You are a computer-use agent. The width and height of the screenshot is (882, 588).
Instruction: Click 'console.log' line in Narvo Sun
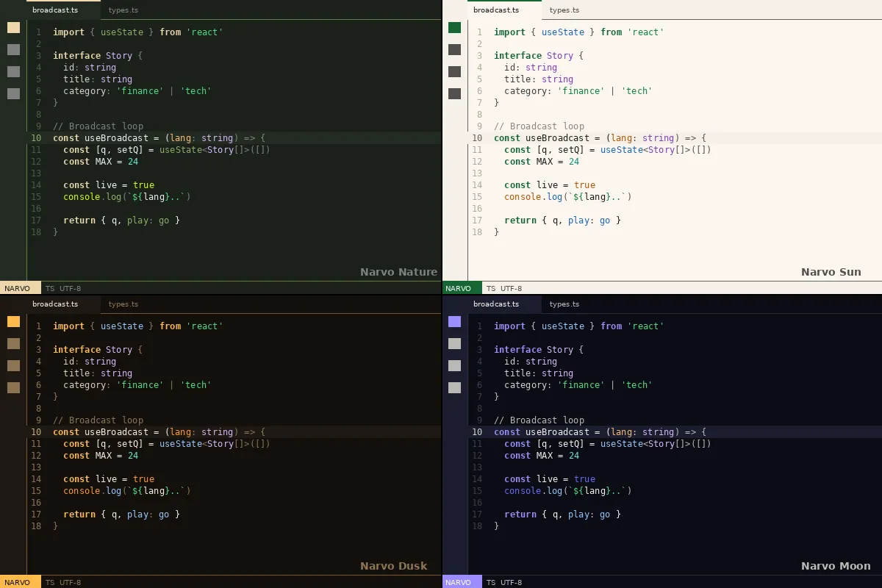(x=568, y=197)
